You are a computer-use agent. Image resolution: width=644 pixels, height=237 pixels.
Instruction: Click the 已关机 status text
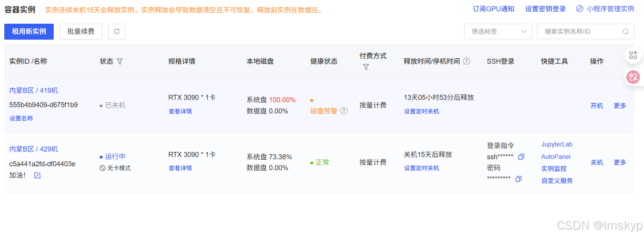click(115, 105)
